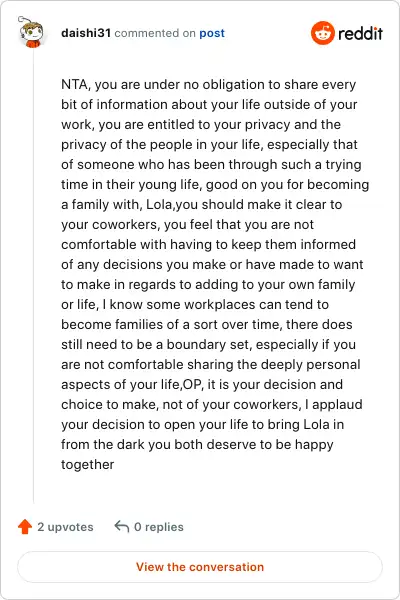This screenshot has height=600, width=400.
Task: Click the orange upvote arrow icon
Action: tap(25, 527)
